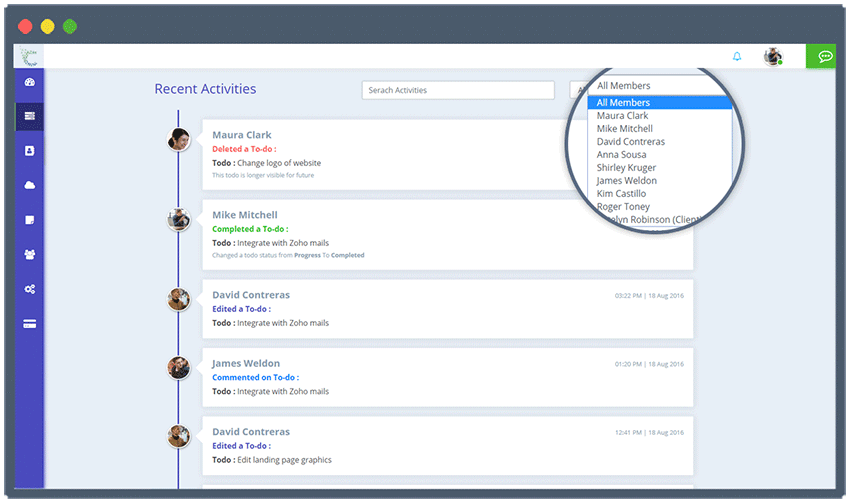The image size is (850, 504).
Task: Click the '01:20 PM | 18 Aug 2016' timestamp
Action: tap(649, 364)
